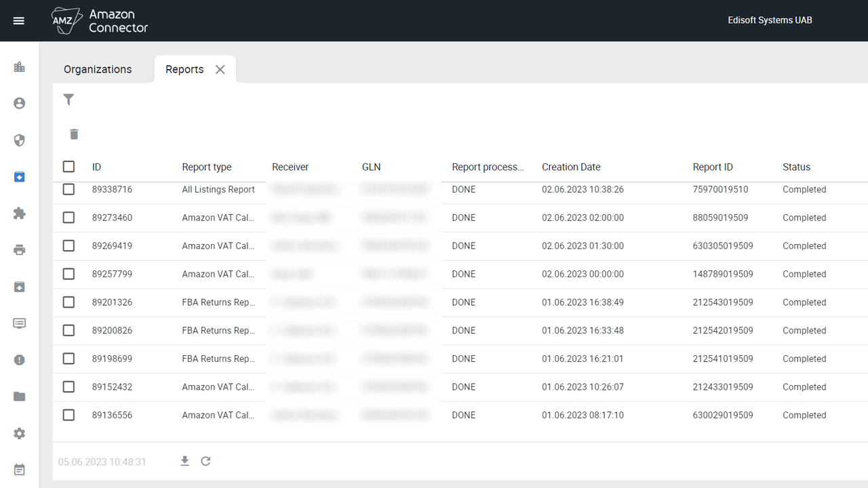Close the Reports tab
The height and width of the screenshot is (488, 868).
pos(220,69)
